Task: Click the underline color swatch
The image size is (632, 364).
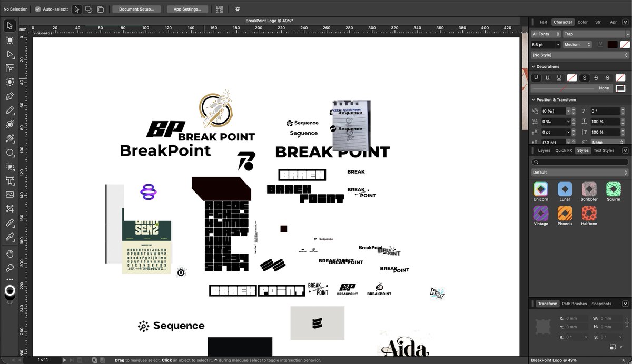Action: point(572,78)
